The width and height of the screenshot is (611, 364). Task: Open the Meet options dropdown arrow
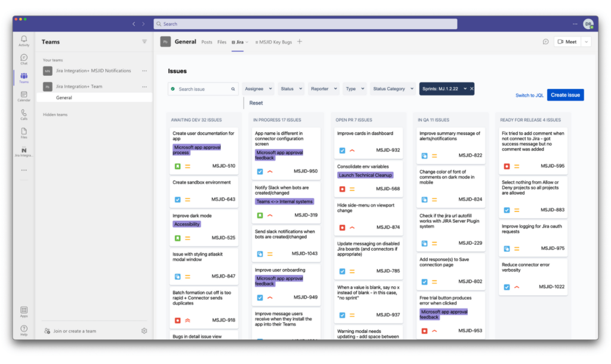click(586, 42)
